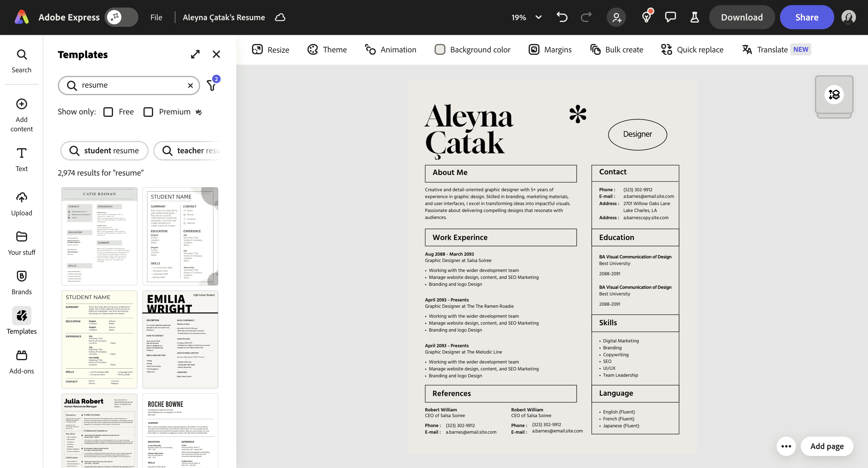Open the Brands panel in sidebar
The image size is (868, 468).
tap(22, 282)
